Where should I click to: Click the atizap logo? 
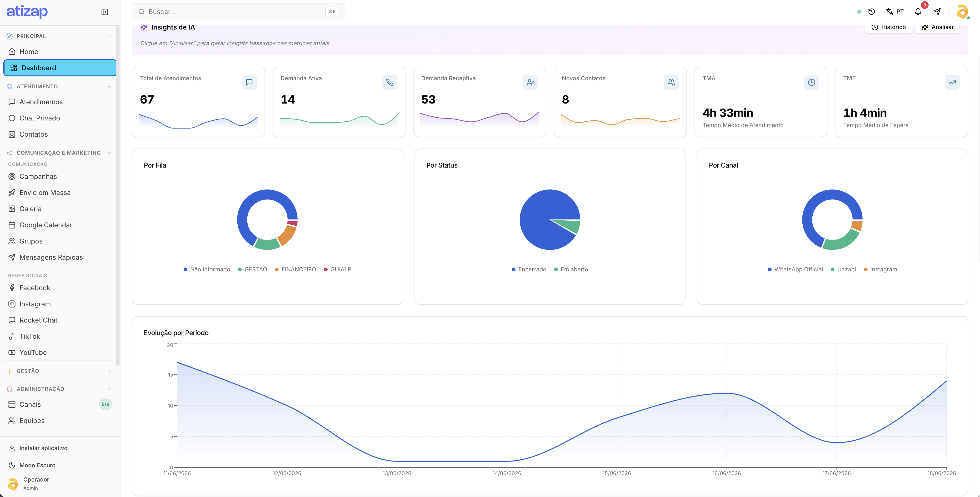[x=27, y=12]
